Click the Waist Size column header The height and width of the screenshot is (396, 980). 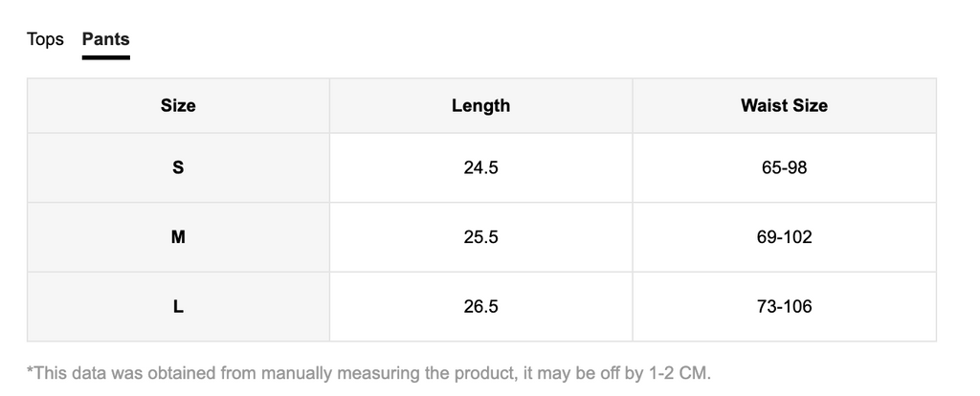[785, 105]
